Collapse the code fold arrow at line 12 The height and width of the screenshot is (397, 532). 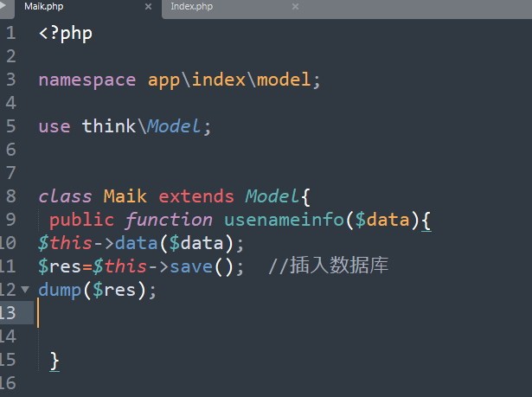click(25, 290)
